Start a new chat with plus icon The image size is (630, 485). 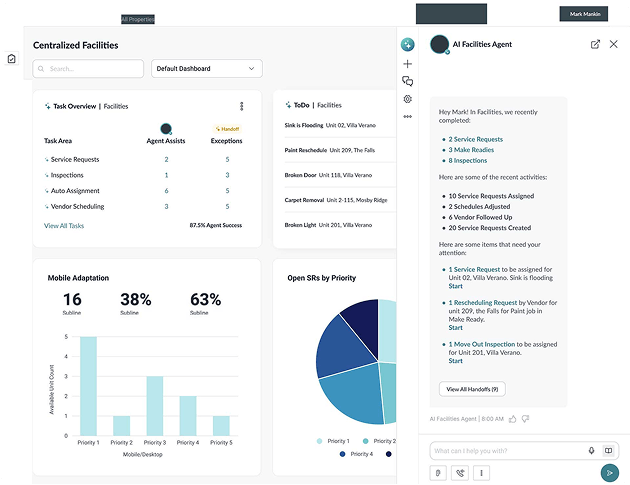point(407,64)
